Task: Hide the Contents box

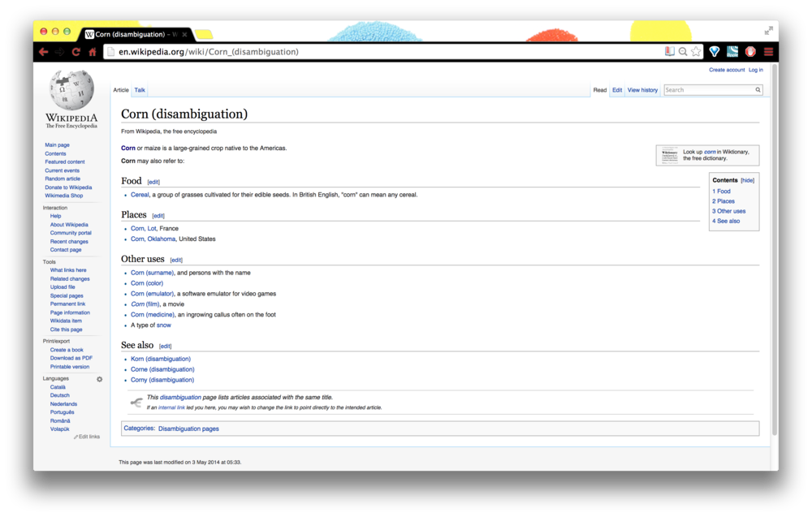Action: click(x=747, y=181)
